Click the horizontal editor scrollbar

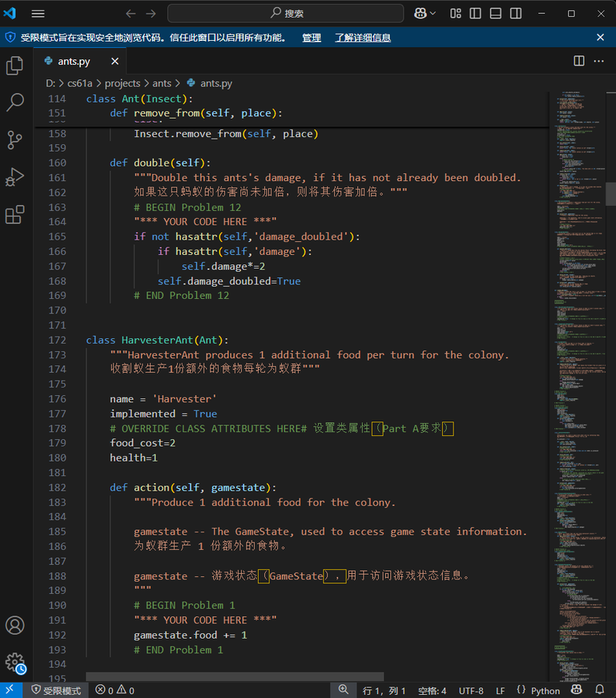coord(235,676)
